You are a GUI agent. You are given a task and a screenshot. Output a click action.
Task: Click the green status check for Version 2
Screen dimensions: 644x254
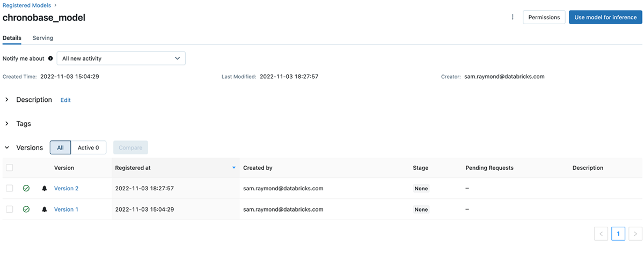tap(26, 189)
